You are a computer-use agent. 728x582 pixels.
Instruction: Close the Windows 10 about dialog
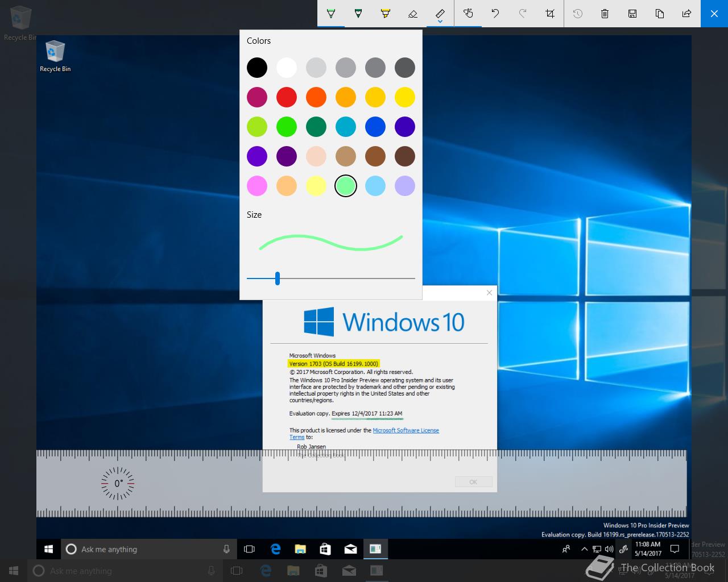pos(489,293)
